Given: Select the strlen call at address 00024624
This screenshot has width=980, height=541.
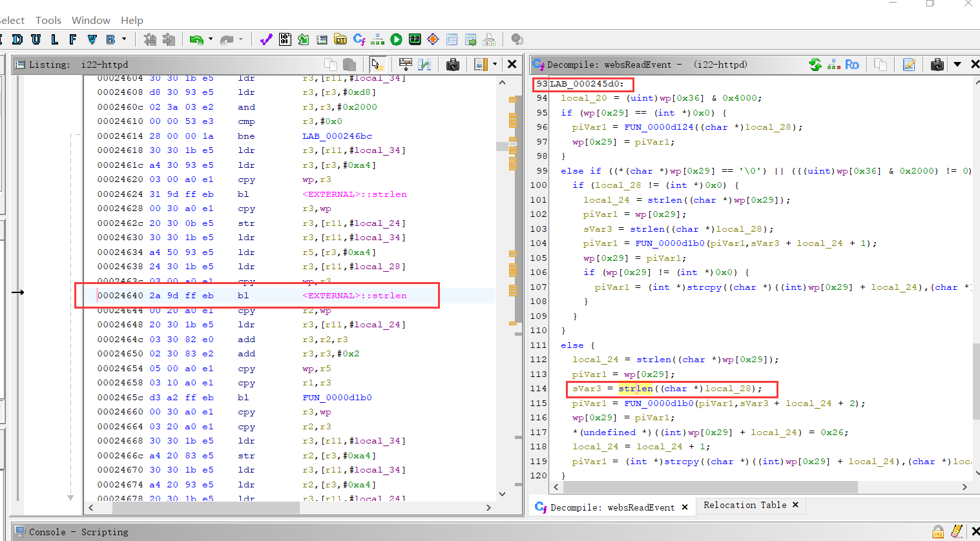Looking at the screenshot, I should coord(355,194).
